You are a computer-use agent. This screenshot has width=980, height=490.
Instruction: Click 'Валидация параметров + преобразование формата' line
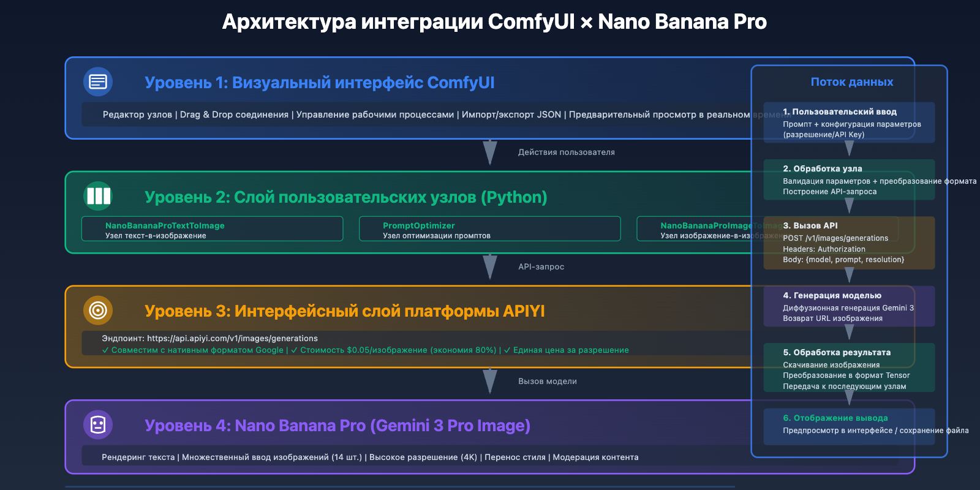click(x=880, y=181)
